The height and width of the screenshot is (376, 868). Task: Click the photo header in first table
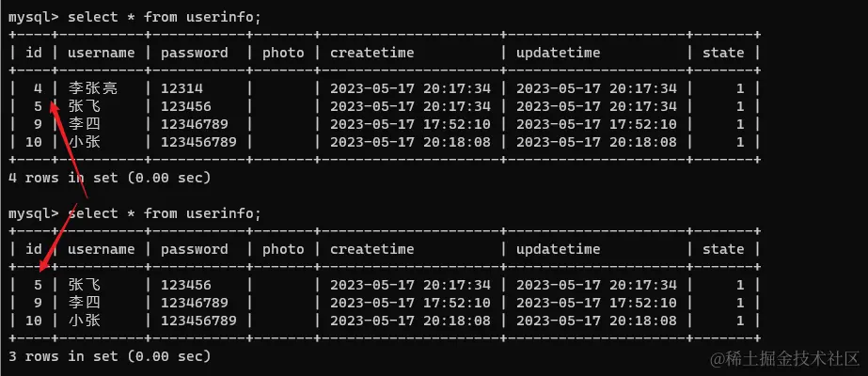(283, 53)
